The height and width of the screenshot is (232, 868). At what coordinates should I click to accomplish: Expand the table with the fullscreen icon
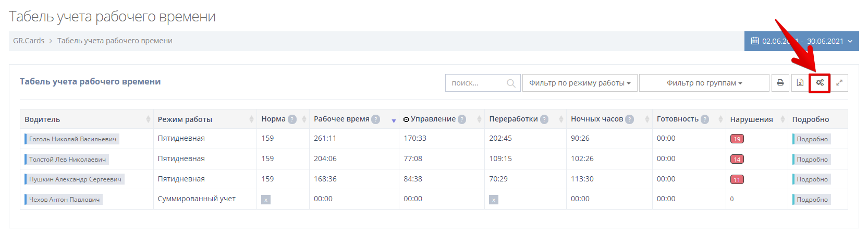(839, 83)
